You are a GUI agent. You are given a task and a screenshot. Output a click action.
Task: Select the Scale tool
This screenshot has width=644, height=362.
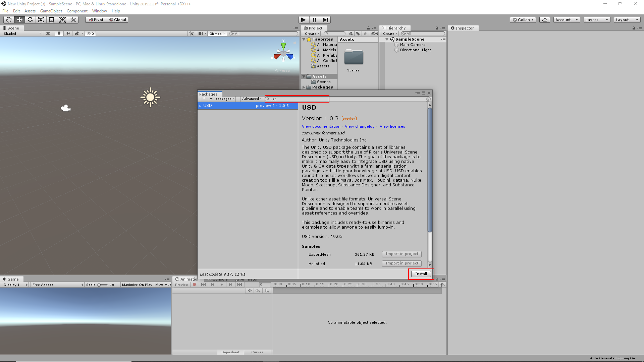click(x=41, y=20)
